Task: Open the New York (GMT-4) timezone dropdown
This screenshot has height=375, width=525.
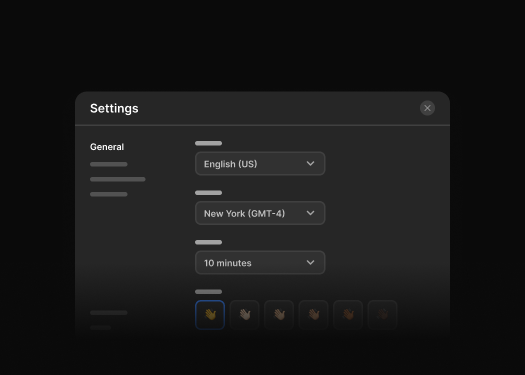Action: click(x=260, y=213)
